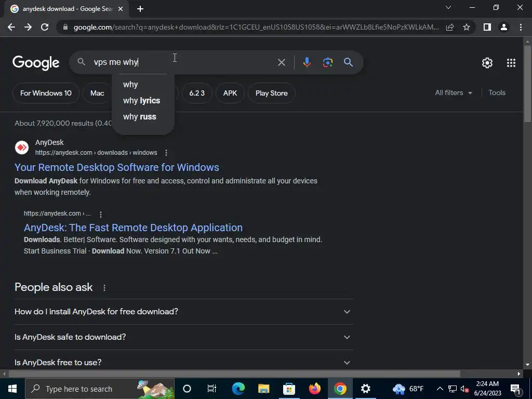Open options beside People also ask
Viewport: 532px width, 399px height.
(x=104, y=288)
